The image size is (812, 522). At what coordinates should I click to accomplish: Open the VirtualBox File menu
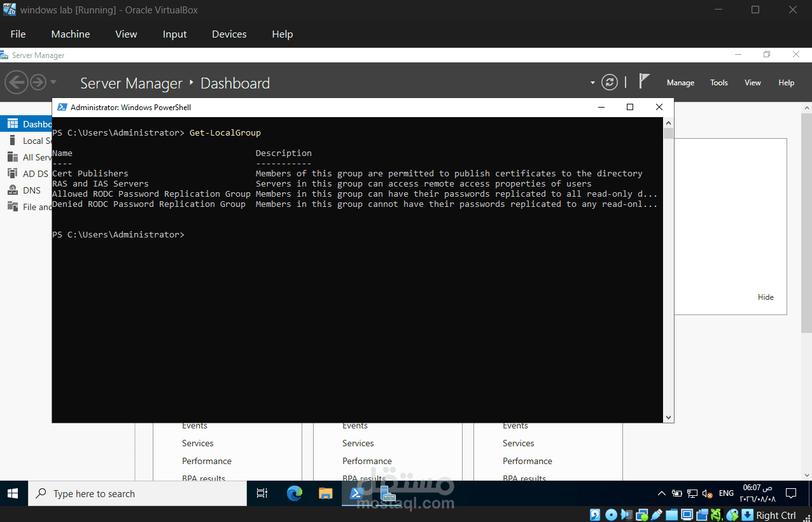click(x=18, y=34)
